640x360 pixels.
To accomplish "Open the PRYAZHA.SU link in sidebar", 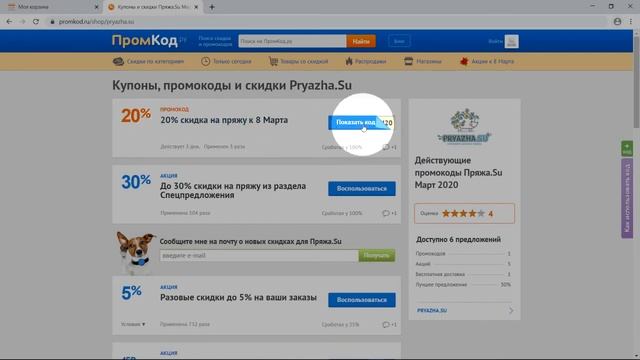I will click(x=432, y=311).
